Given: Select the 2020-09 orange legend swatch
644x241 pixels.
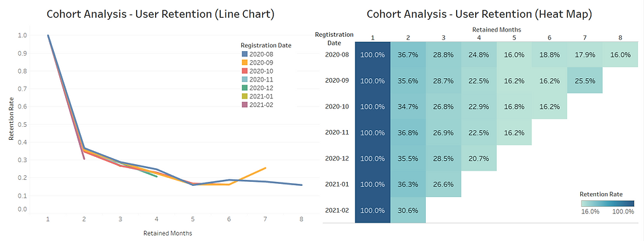Looking at the screenshot, I should pyautogui.click(x=244, y=62).
